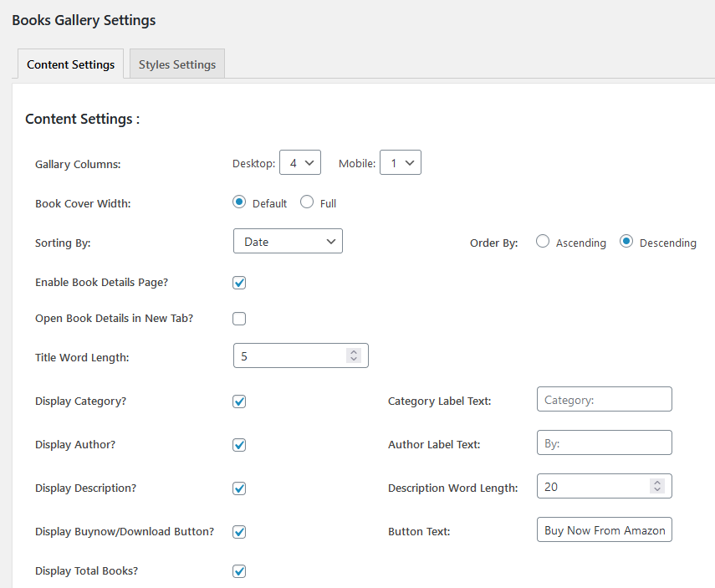Choose Descending order

click(626, 242)
